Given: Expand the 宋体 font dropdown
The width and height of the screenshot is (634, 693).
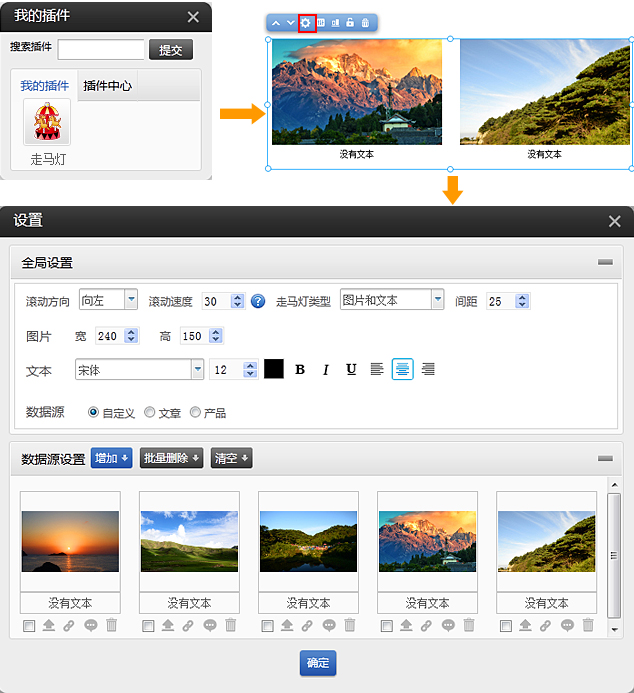Looking at the screenshot, I should click(x=197, y=370).
